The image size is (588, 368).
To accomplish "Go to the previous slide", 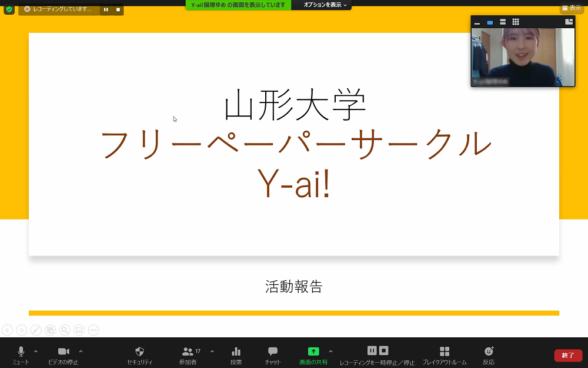I will coord(8,330).
